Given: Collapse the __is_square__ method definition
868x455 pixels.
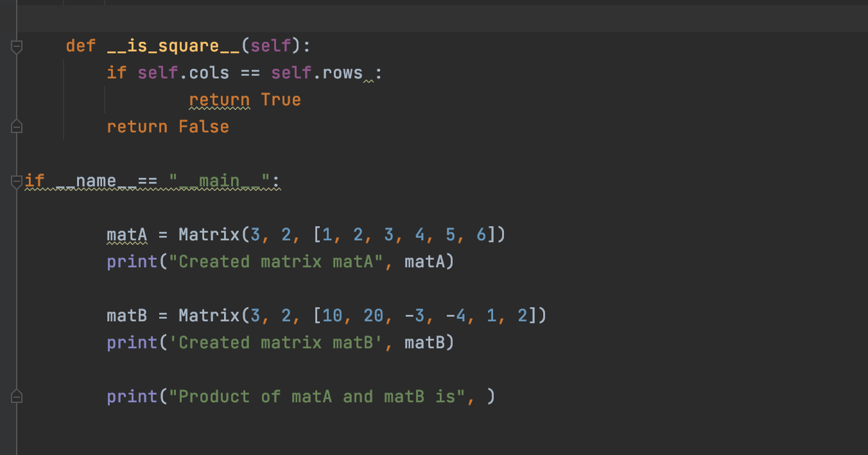Looking at the screenshot, I should (x=17, y=46).
